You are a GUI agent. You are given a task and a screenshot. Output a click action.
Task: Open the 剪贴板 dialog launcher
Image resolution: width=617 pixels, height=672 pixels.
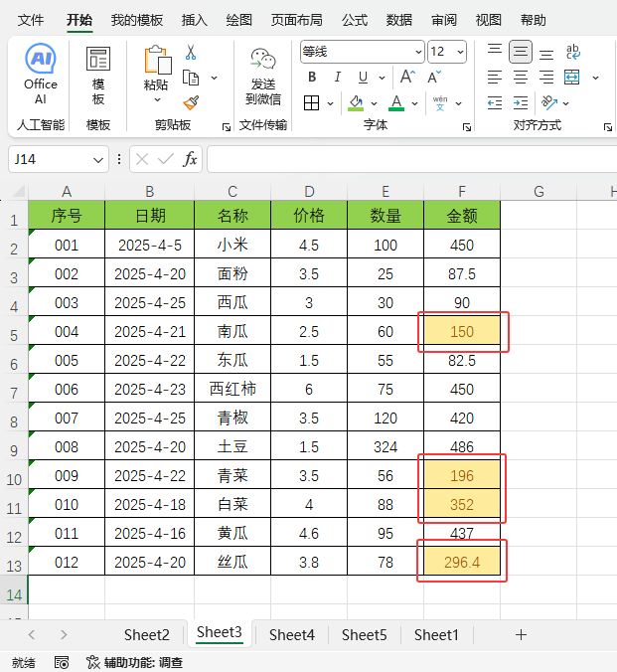pos(227,127)
